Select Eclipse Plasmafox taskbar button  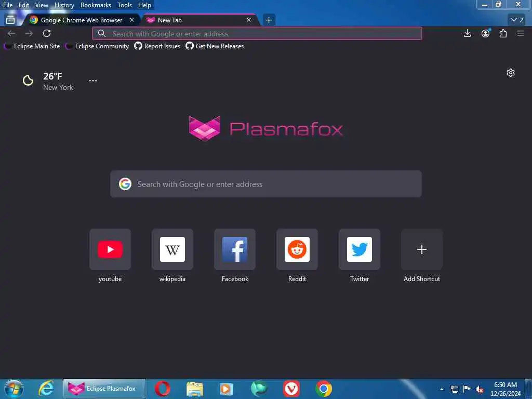tap(104, 389)
